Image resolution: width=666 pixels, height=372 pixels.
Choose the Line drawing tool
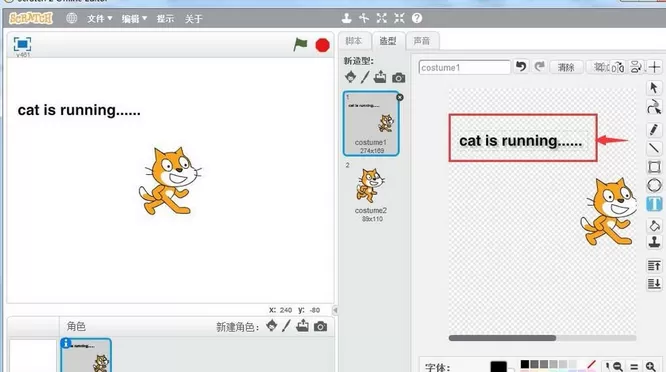654,148
